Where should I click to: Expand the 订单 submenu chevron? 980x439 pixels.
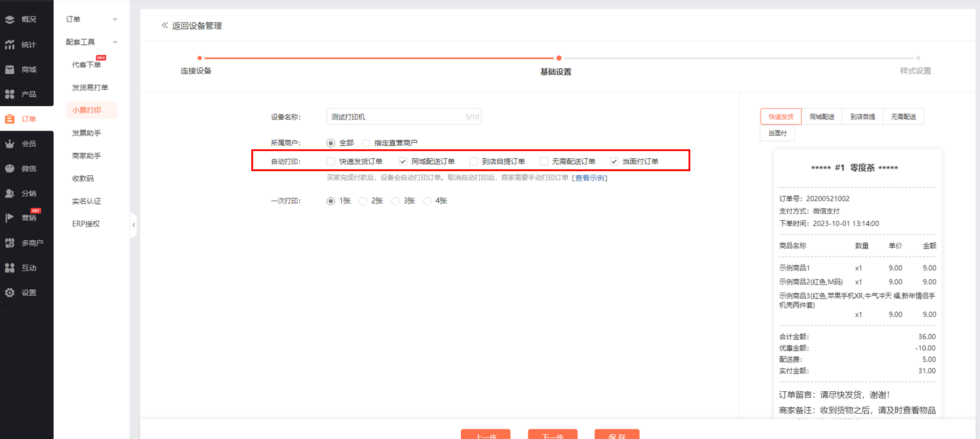[115, 19]
